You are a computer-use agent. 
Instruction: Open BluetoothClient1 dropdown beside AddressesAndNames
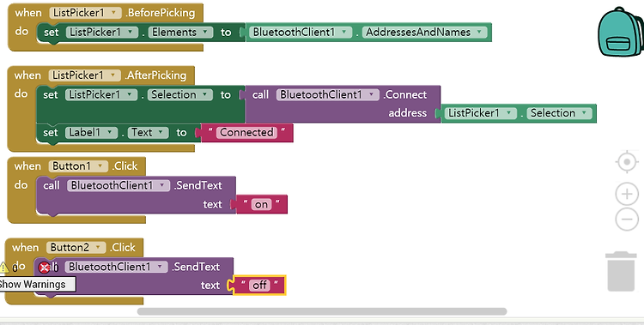pyautogui.click(x=301, y=32)
